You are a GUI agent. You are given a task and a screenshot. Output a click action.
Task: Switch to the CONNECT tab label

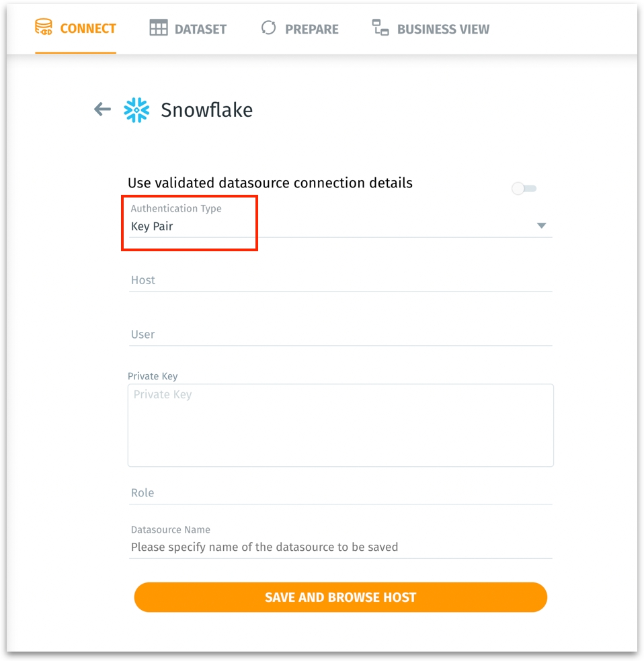pyautogui.click(x=88, y=28)
